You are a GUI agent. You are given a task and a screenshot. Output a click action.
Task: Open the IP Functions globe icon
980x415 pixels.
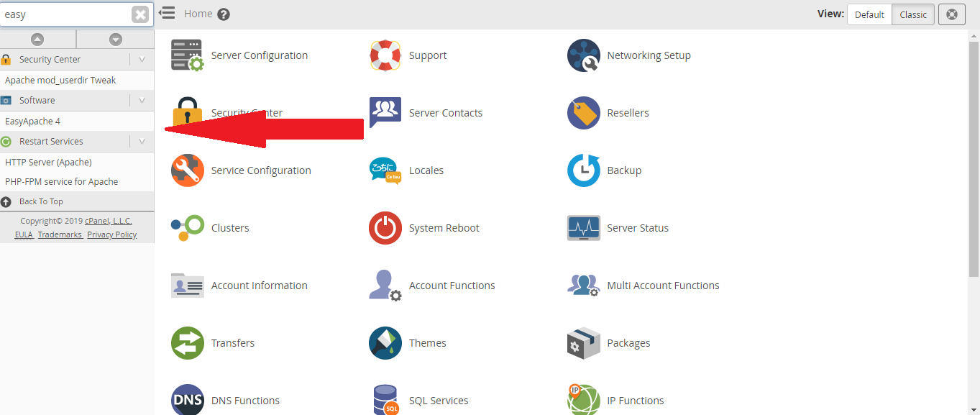pyautogui.click(x=583, y=400)
